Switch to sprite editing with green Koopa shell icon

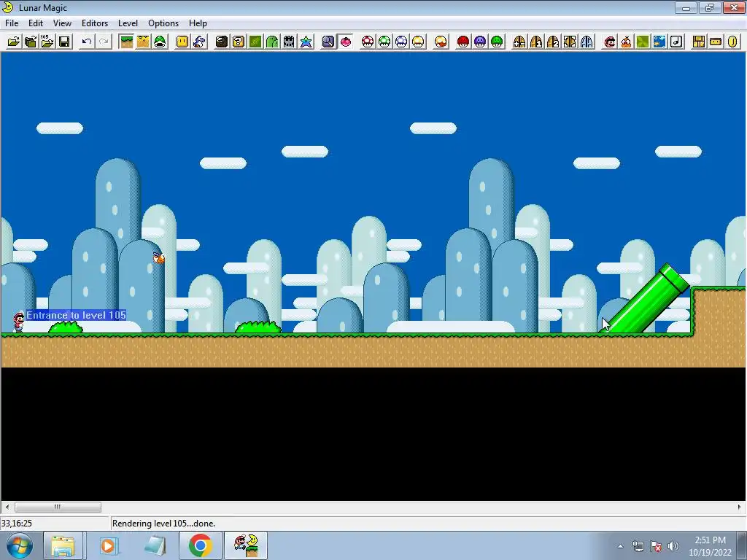tap(160, 42)
